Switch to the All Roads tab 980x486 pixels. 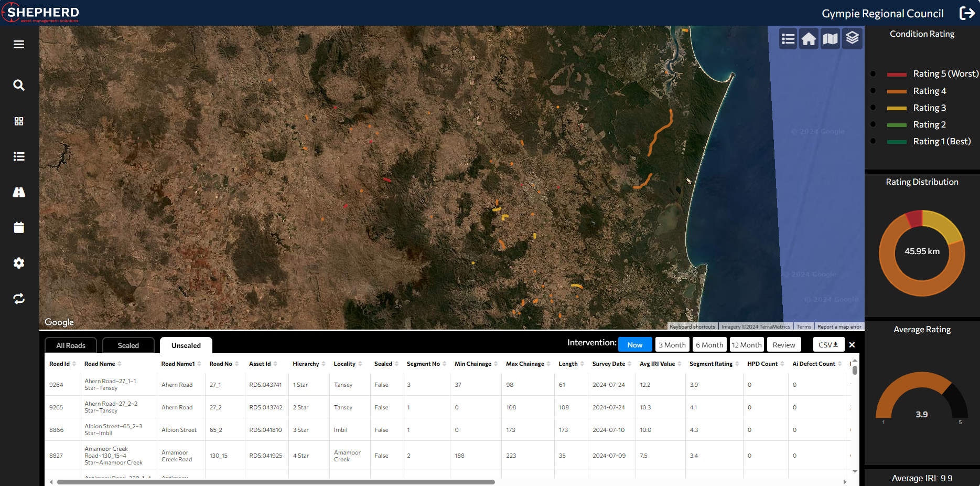[x=71, y=345]
